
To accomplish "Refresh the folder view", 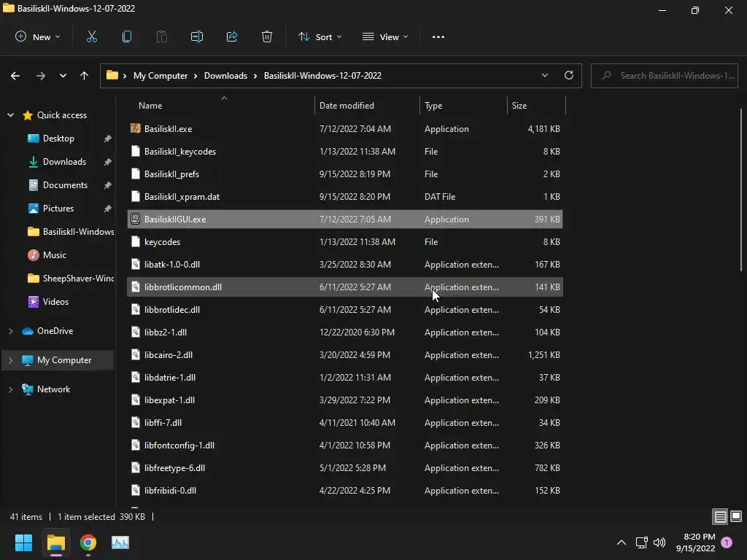I will [x=569, y=75].
